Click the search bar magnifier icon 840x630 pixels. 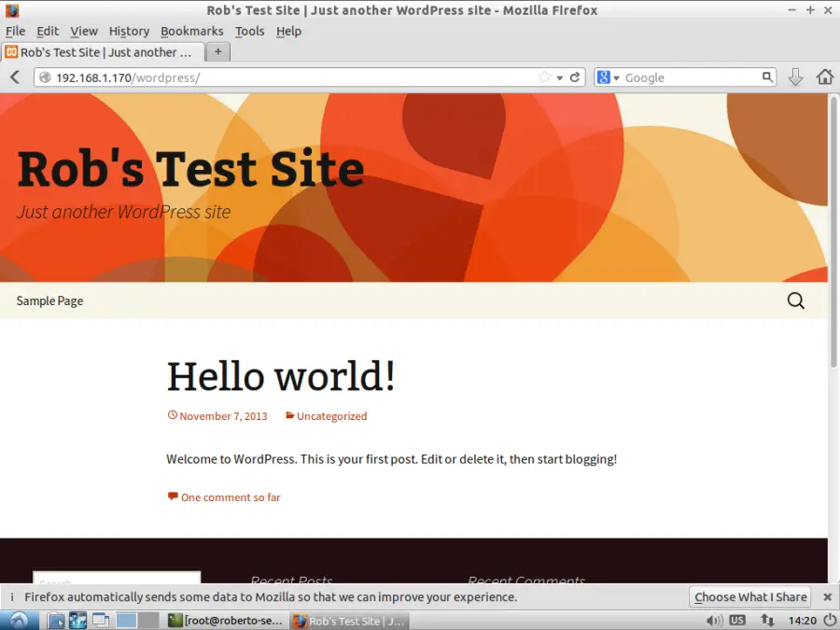[x=768, y=77]
